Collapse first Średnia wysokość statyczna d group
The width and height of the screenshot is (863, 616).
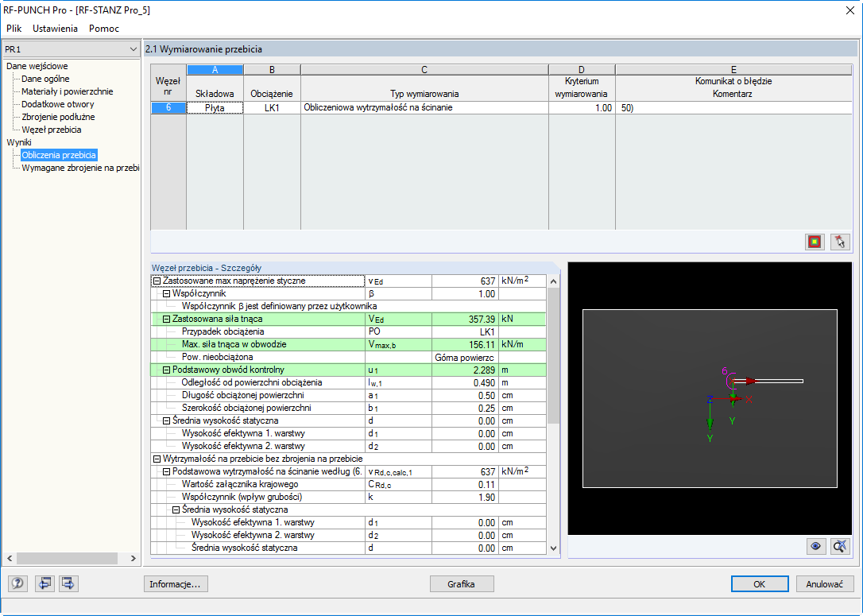pyautogui.click(x=166, y=420)
